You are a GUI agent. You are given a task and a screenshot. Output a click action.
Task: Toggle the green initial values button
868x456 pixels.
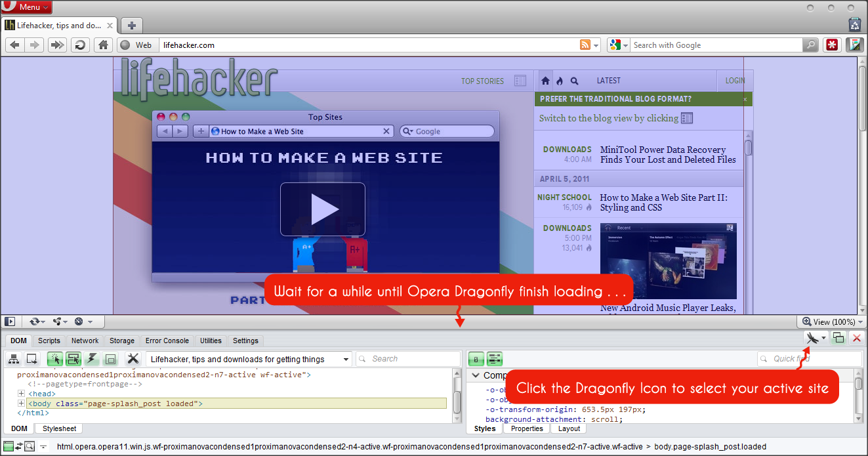coord(476,359)
